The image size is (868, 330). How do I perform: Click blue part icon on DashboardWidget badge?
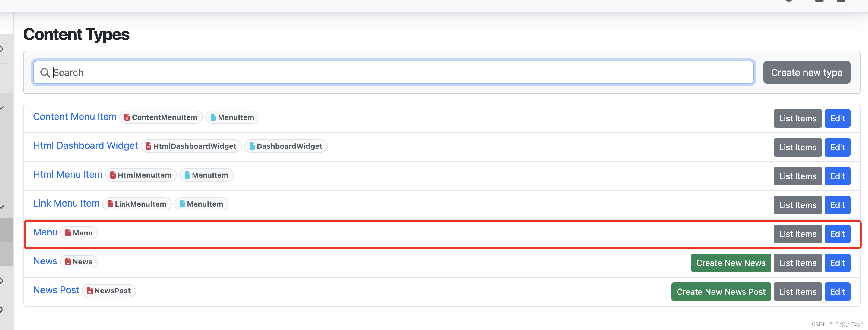[x=252, y=146]
